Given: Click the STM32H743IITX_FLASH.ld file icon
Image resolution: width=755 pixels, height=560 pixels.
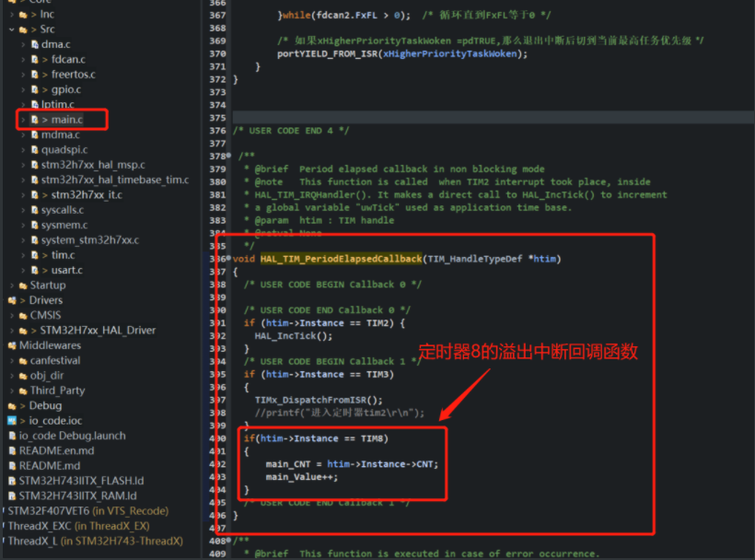Looking at the screenshot, I should point(13,481).
